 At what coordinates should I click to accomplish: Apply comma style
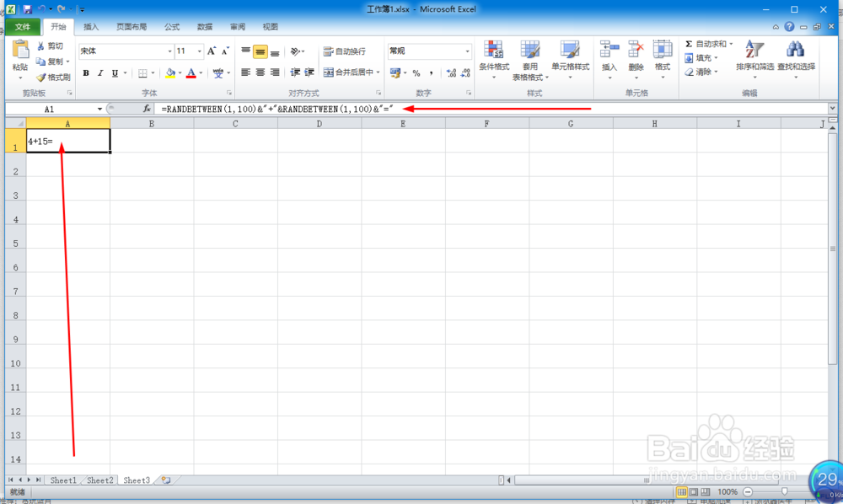pos(431,73)
